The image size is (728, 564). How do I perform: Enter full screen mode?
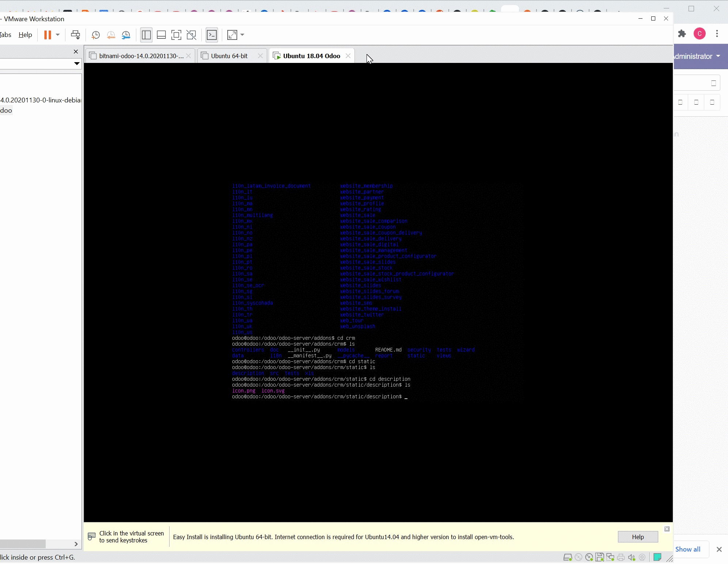click(x=176, y=35)
